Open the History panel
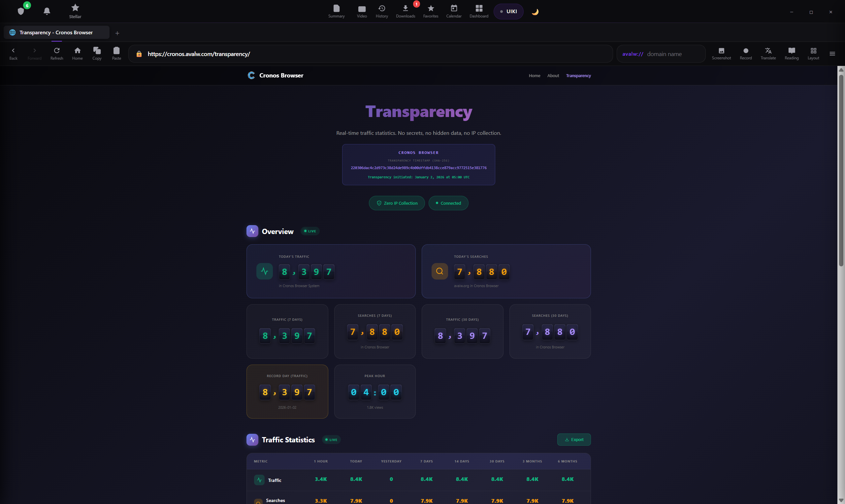The image size is (845, 504). (381, 11)
